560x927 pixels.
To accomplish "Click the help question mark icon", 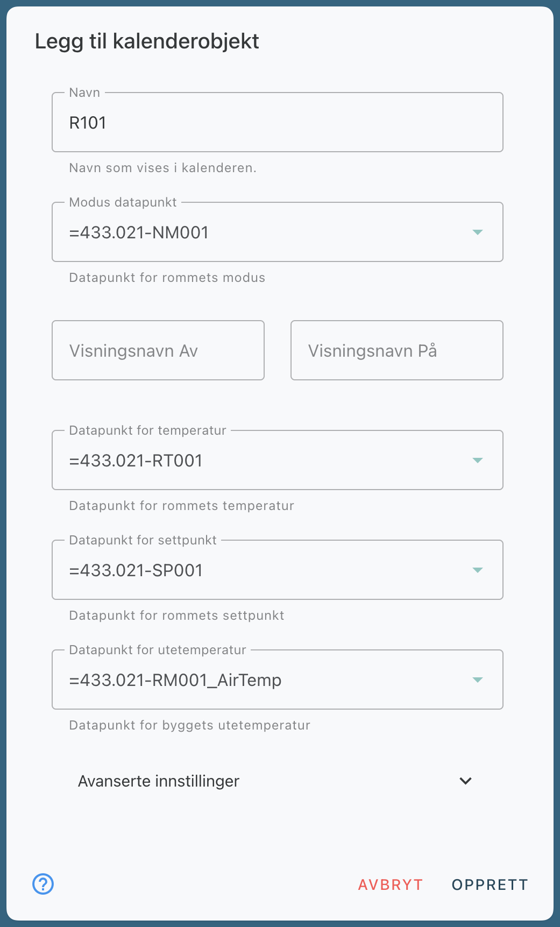I will [43, 884].
